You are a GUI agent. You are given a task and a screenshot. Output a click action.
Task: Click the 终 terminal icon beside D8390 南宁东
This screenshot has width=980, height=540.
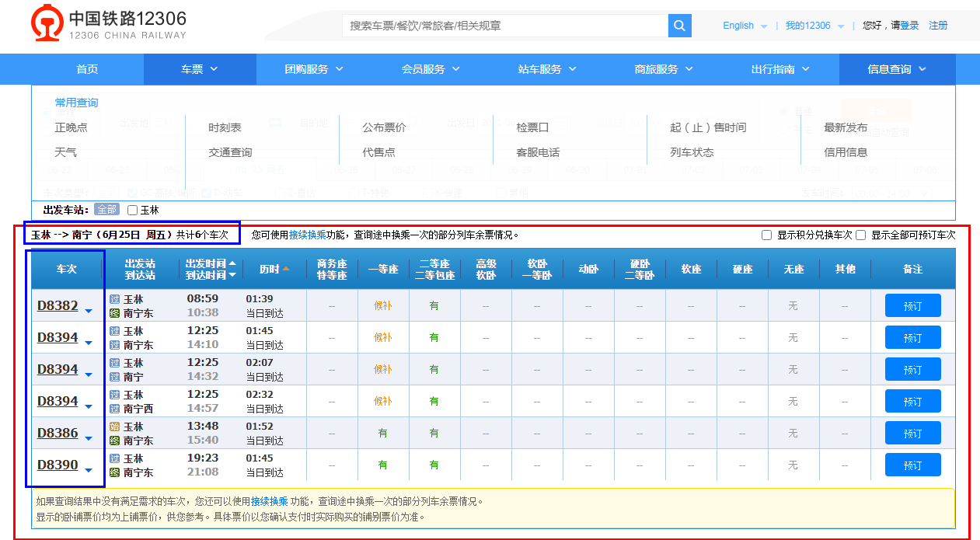click(115, 472)
